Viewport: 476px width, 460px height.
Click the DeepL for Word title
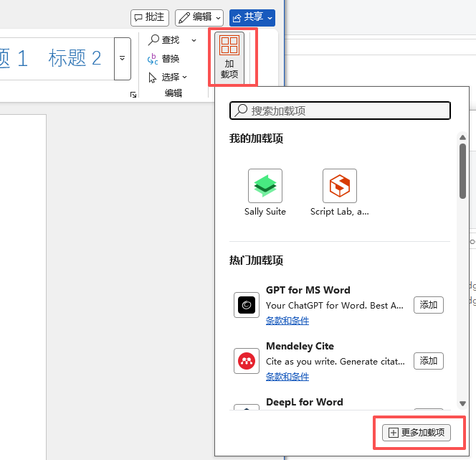(x=305, y=402)
